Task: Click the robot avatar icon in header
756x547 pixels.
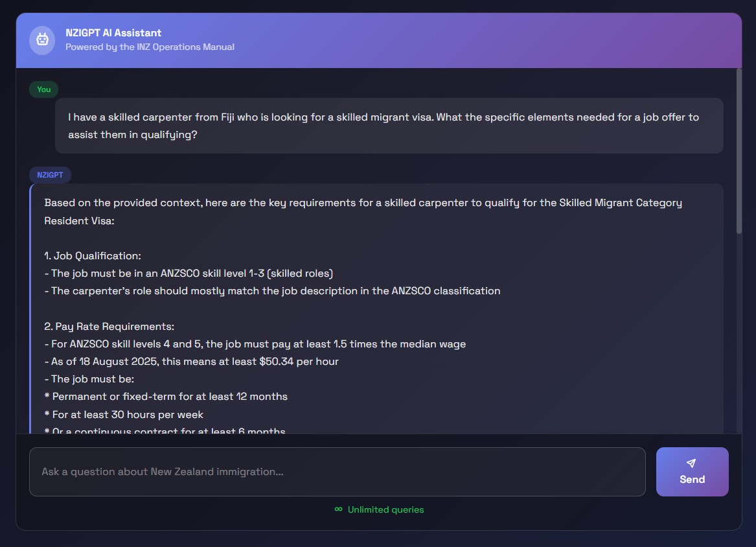Action: [x=42, y=40]
